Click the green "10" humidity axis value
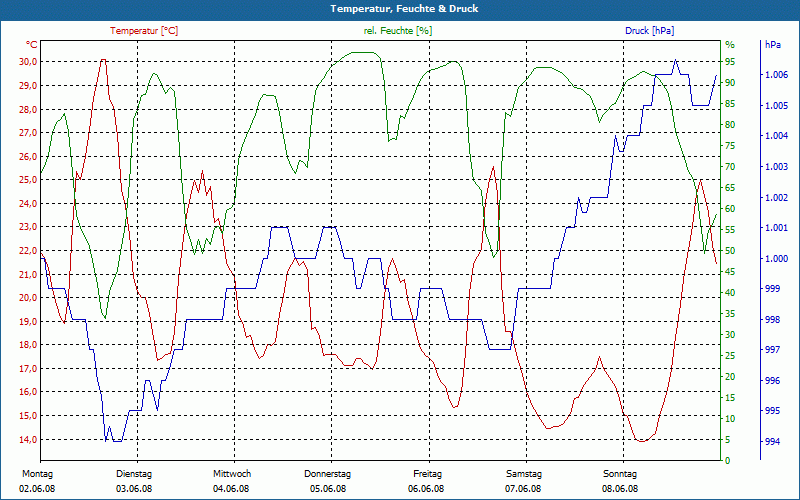Viewport: 800px width, 500px height. [730, 419]
